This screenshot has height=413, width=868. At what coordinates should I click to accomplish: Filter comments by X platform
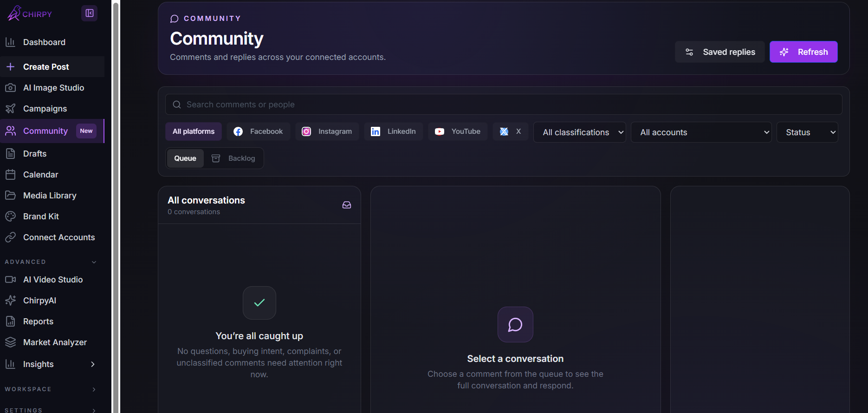510,131
